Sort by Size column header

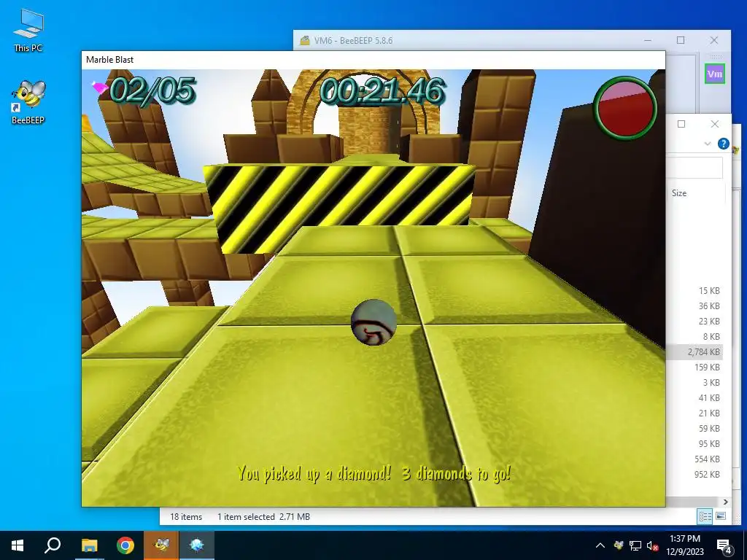click(679, 192)
